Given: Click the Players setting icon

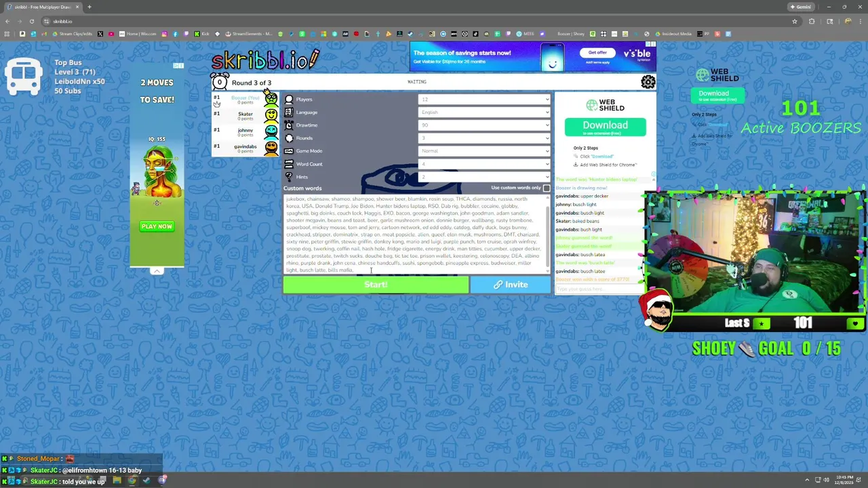Looking at the screenshot, I should point(289,100).
